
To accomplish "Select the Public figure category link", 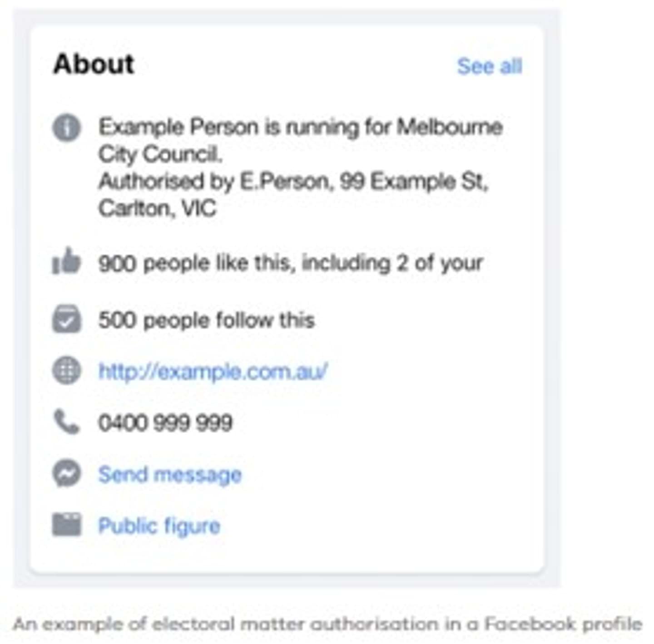I will (x=159, y=526).
